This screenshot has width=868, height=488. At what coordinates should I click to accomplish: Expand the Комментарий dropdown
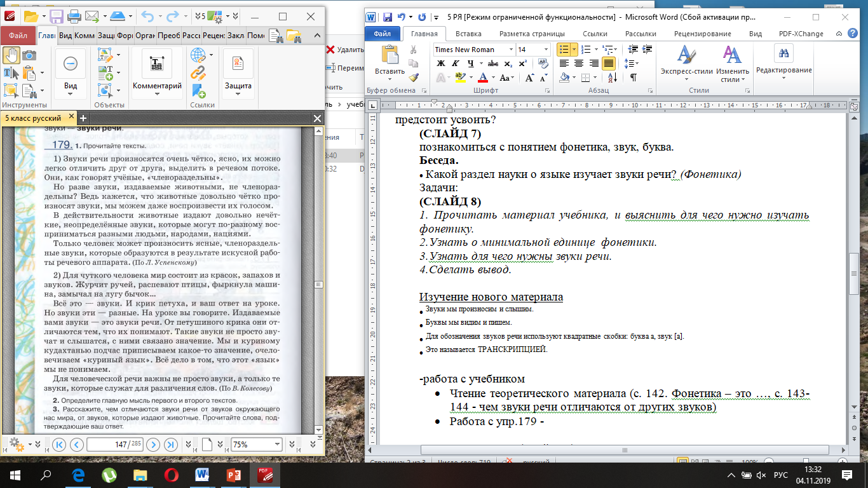click(x=157, y=95)
